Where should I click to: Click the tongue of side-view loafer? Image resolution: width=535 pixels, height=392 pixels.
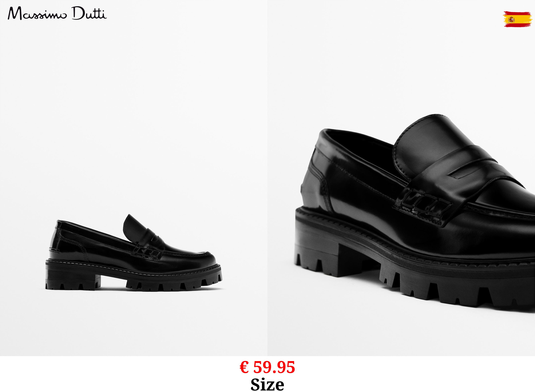pyautogui.click(x=135, y=228)
